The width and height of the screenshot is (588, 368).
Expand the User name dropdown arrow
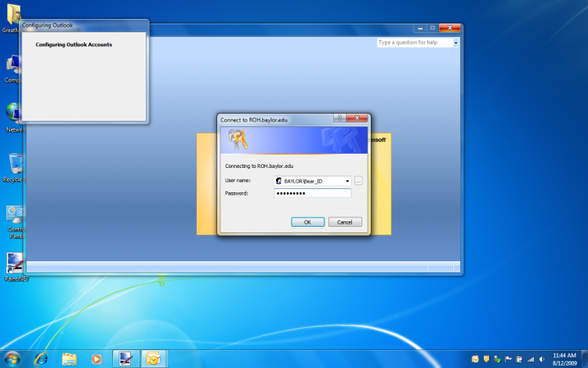[x=347, y=181]
